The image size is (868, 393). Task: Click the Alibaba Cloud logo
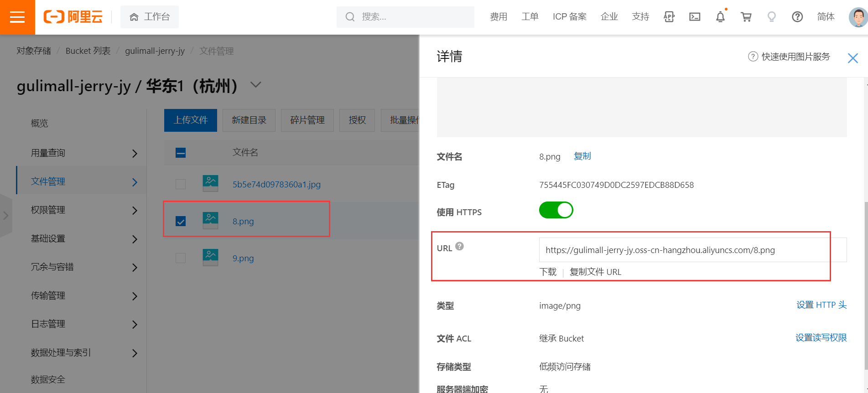pos(73,17)
